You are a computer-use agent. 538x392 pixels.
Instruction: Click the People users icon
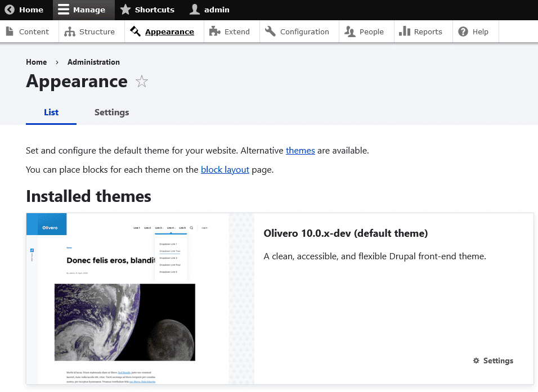tap(349, 31)
